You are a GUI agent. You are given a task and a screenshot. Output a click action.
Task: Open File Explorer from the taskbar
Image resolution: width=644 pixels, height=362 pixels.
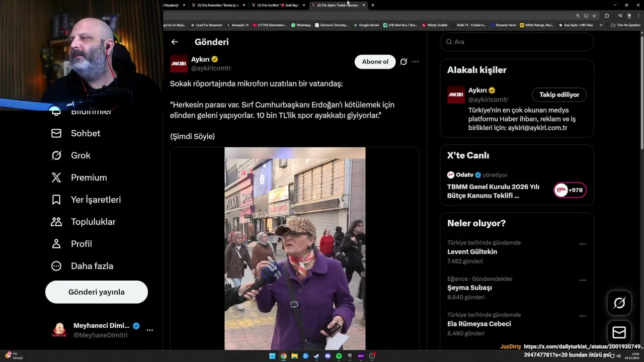(294, 356)
